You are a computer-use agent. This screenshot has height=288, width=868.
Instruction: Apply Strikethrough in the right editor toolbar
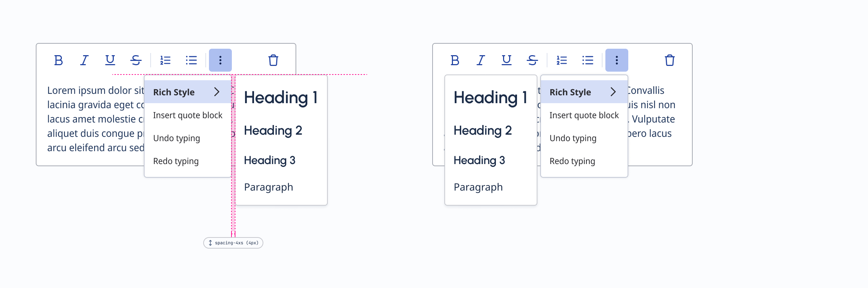point(532,60)
